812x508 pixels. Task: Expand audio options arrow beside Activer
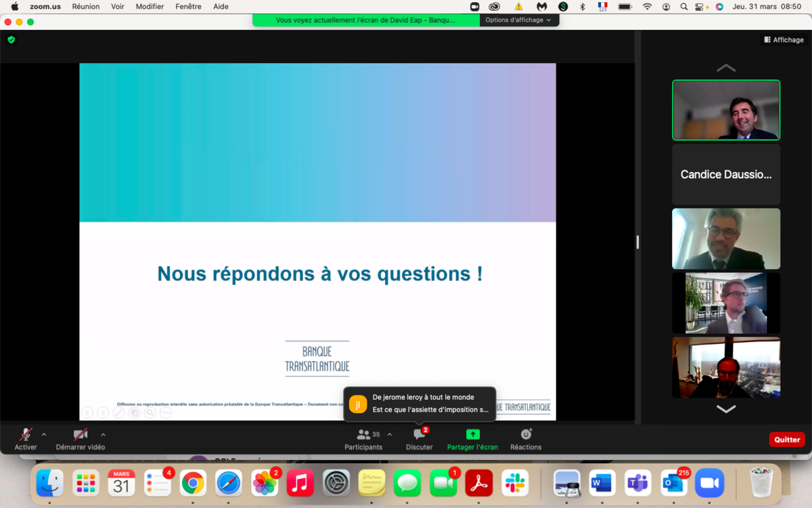tap(44, 435)
